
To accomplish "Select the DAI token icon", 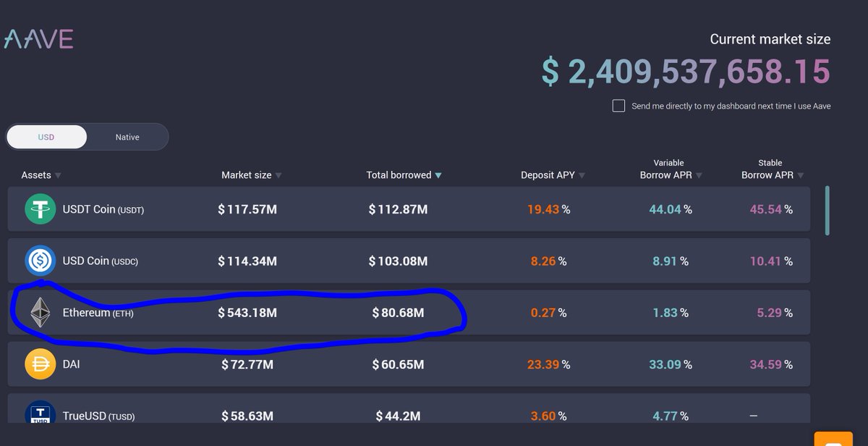I will (x=40, y=364).
